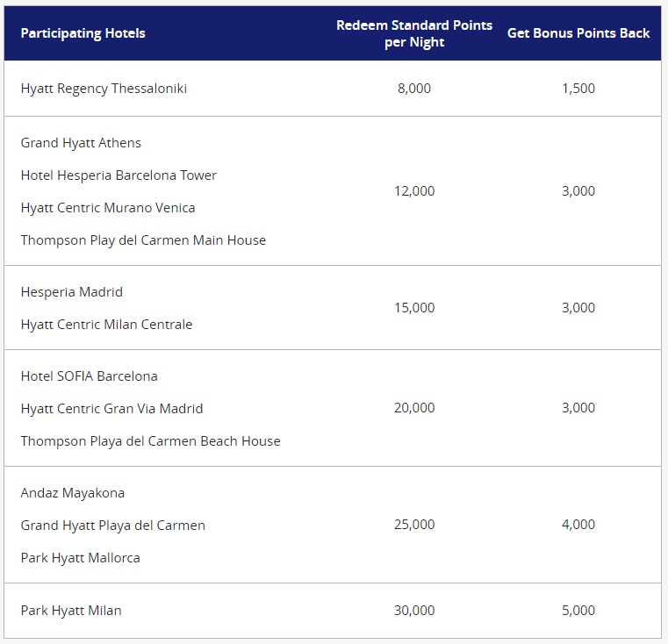Image resolution: width=668 pixels, height=644 pixels.
Task: Click the Park Hyatt Milan hotel name
Action: [x=71, y=611]
